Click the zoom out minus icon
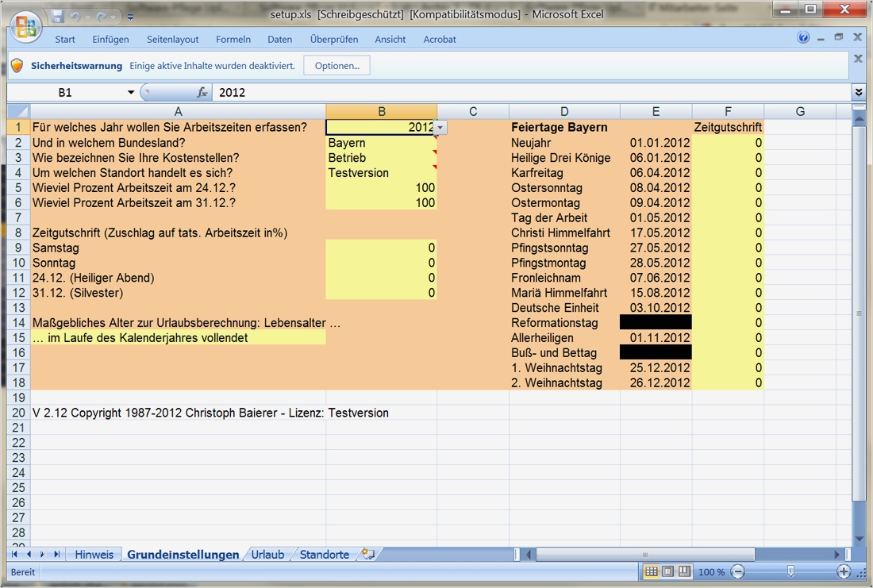The width and height of the screenshot is (873, 588). point(738,572)
